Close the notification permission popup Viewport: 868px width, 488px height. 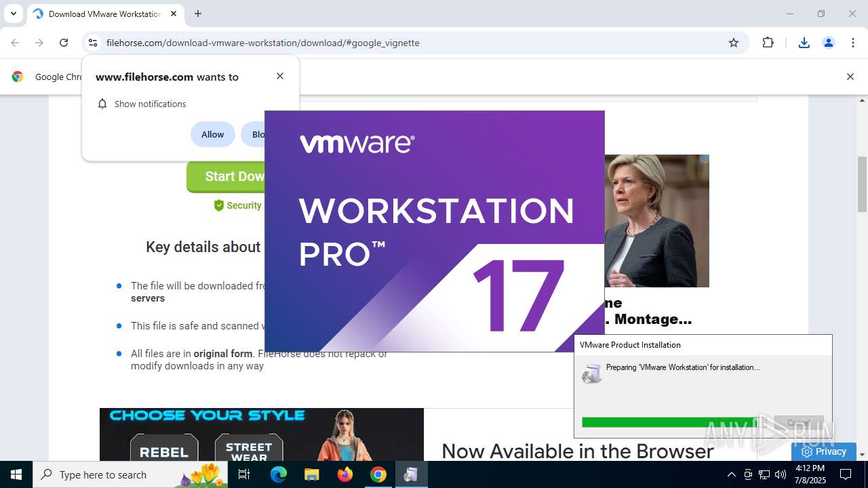point(280,76)
